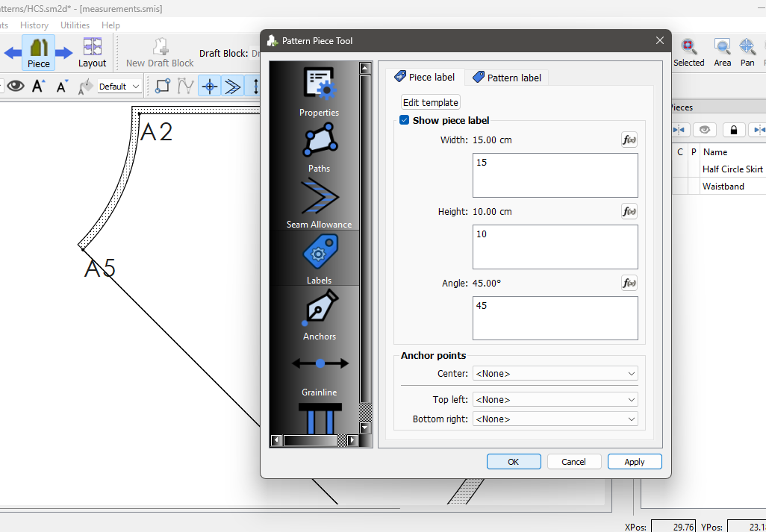
Task: Click into the Angle formula field
Action: 555,318
